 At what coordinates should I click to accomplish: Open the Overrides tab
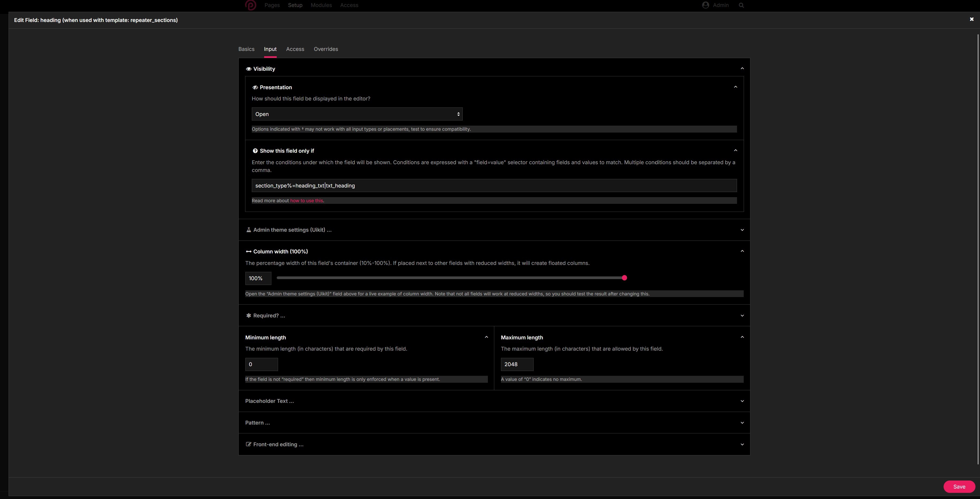pyautogui.click(x=326, y=49)
